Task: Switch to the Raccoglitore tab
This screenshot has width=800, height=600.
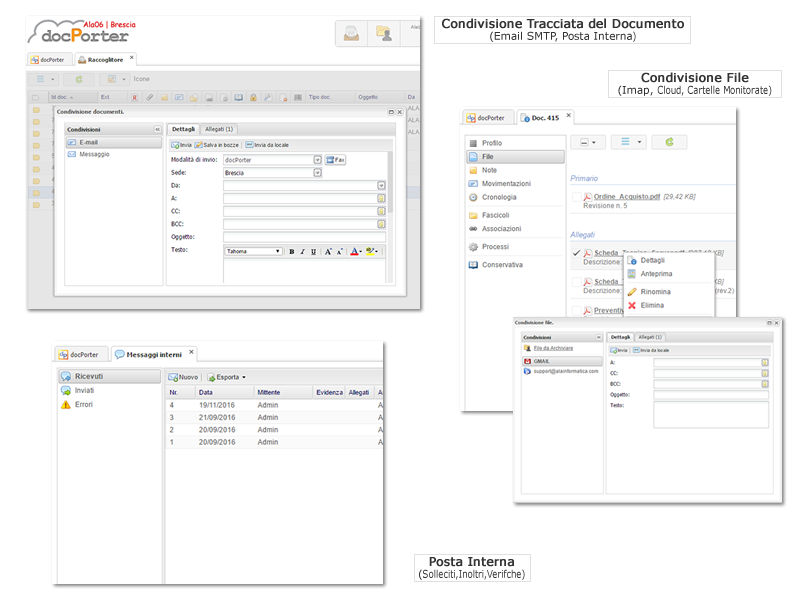Action: click(106, 60)
